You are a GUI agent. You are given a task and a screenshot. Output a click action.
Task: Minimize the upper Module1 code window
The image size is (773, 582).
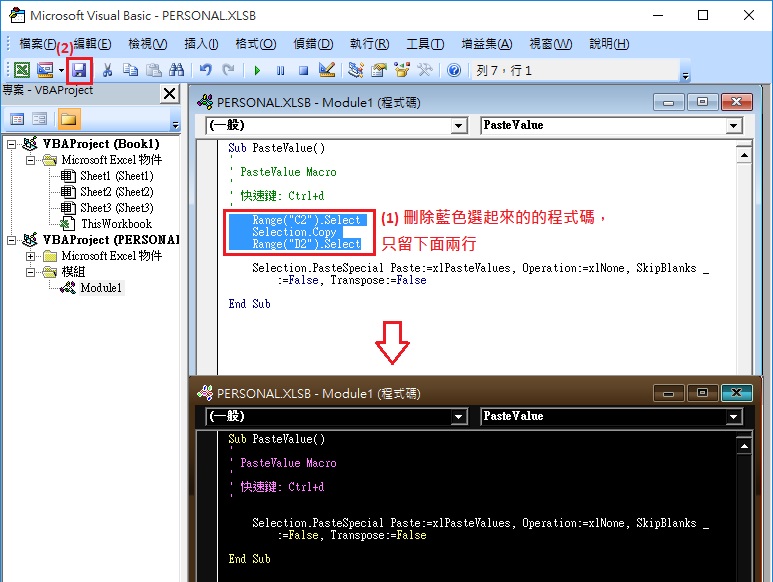668,103
